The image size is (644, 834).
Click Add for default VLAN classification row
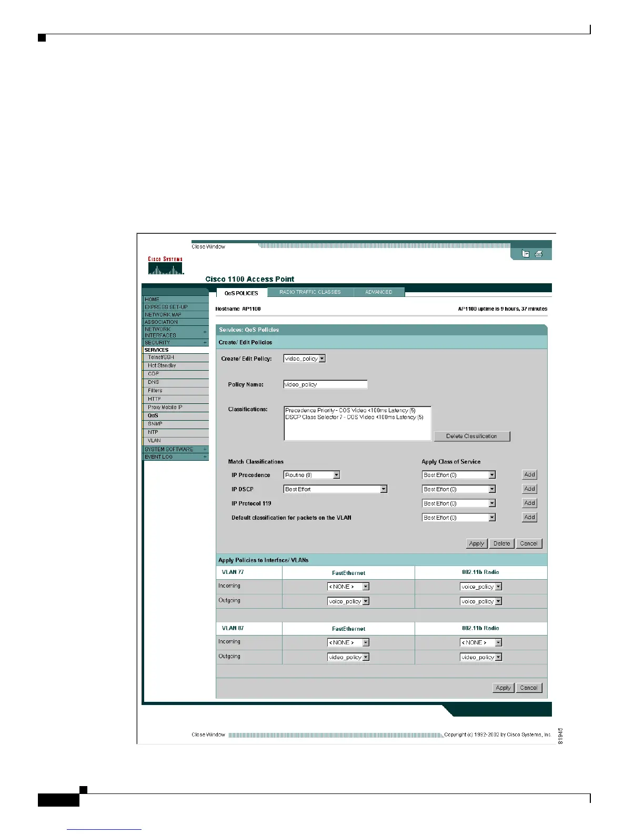click(529, 517)
